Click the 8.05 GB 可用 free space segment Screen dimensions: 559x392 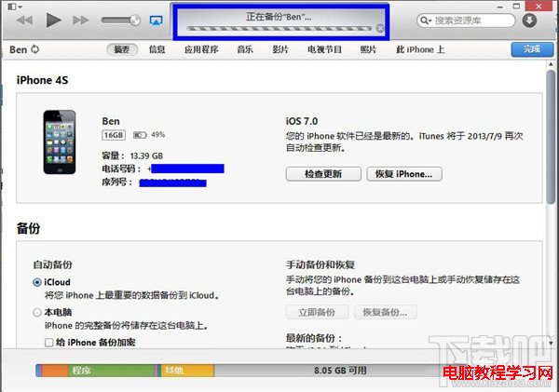(339, 371)
